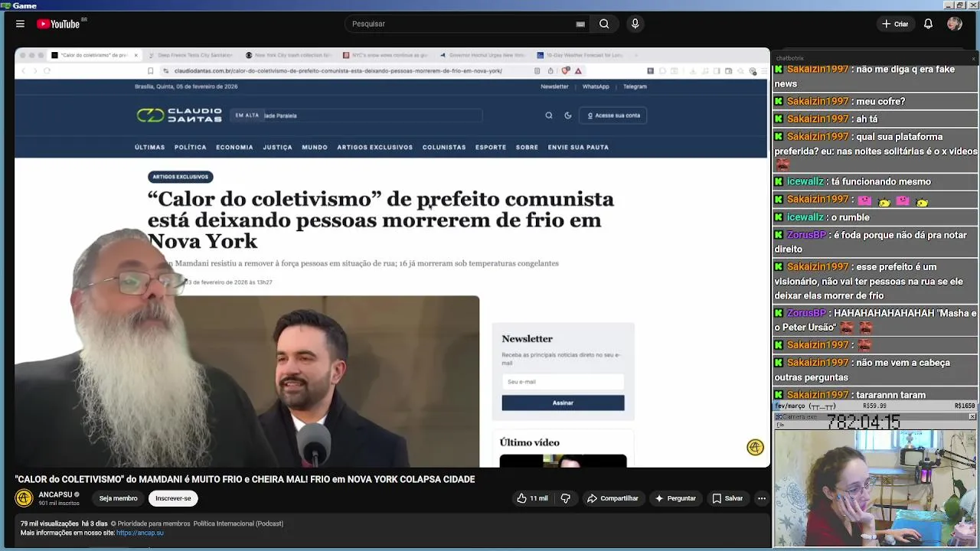This screenshot has width=980, height=551.
Task: Click the browser bookmark icon
Action: pyautogui.click(x=151, y=70)
